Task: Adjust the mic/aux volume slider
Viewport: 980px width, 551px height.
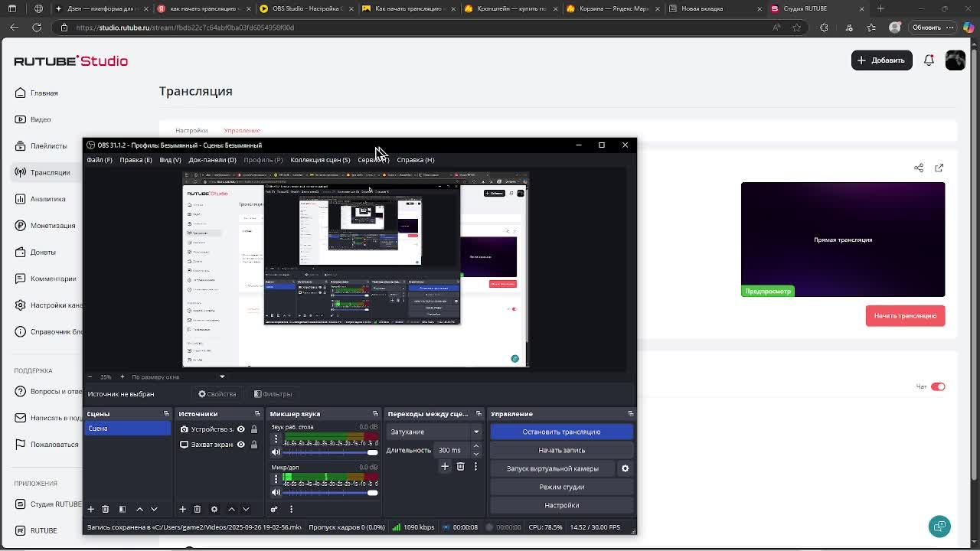Action: point(372,492)
